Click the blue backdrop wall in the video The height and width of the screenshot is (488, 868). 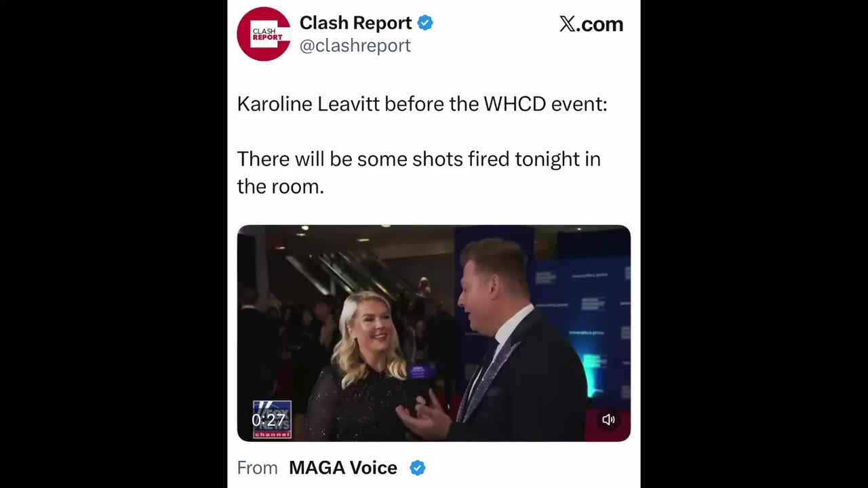(x=580, y=325)
